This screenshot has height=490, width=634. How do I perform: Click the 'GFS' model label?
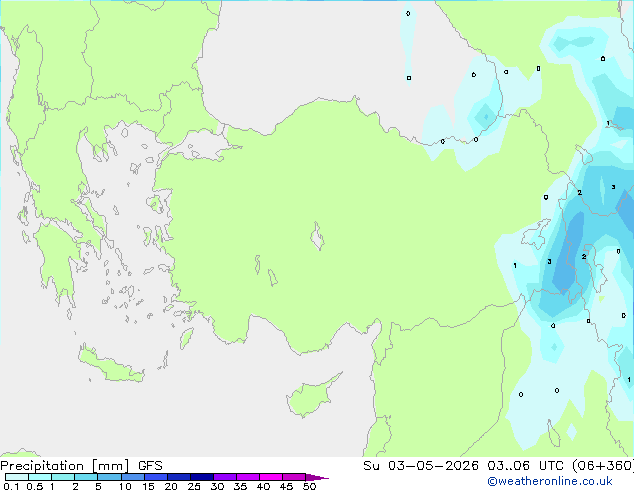(x=150, y=466)
